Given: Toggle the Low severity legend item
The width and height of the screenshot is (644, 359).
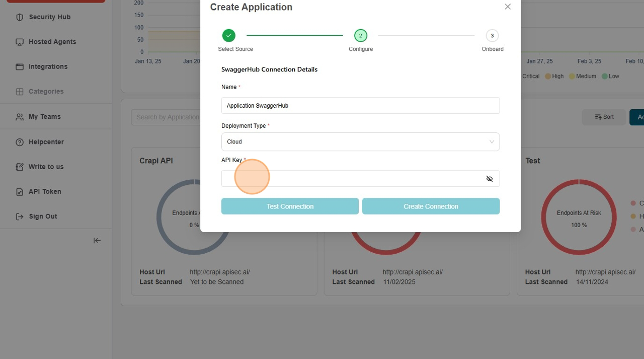Looking at the screenshot, I should coord(609,77).
